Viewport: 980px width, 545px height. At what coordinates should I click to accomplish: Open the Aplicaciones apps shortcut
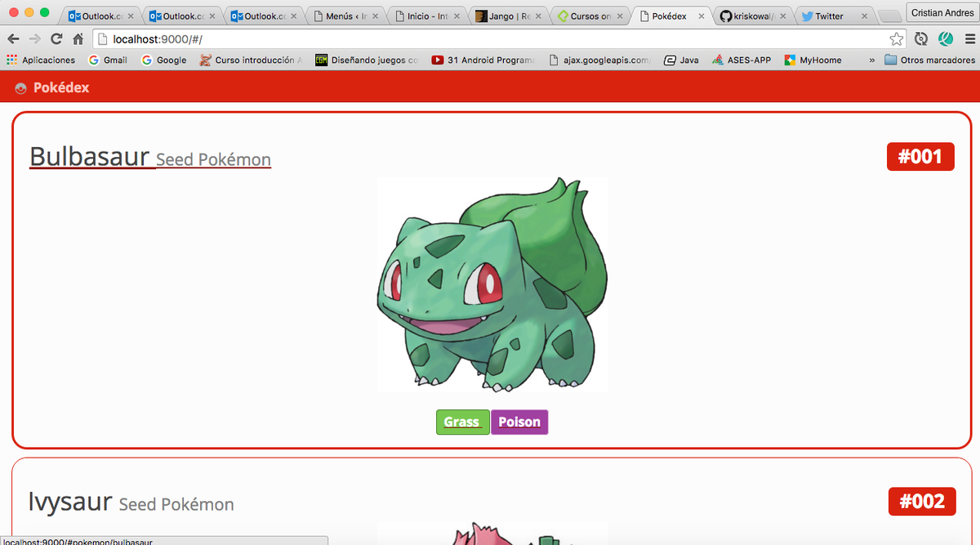coord(41,60)
